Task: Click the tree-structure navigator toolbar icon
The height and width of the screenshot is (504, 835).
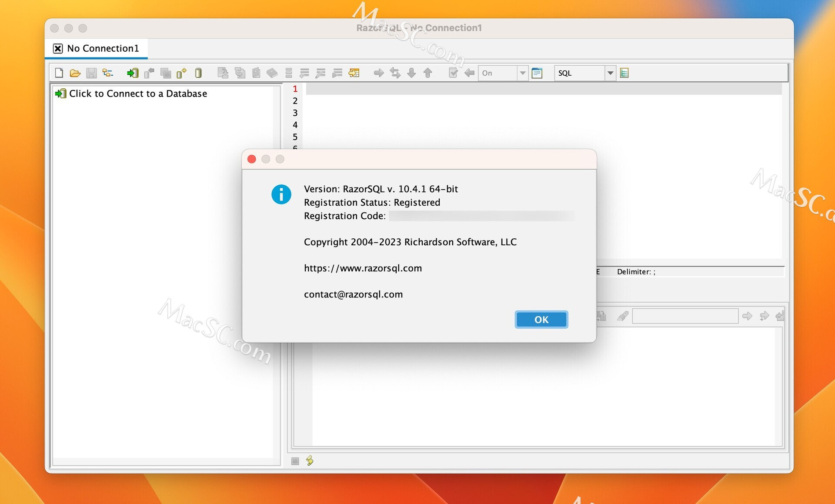Action: pos(107,73)
